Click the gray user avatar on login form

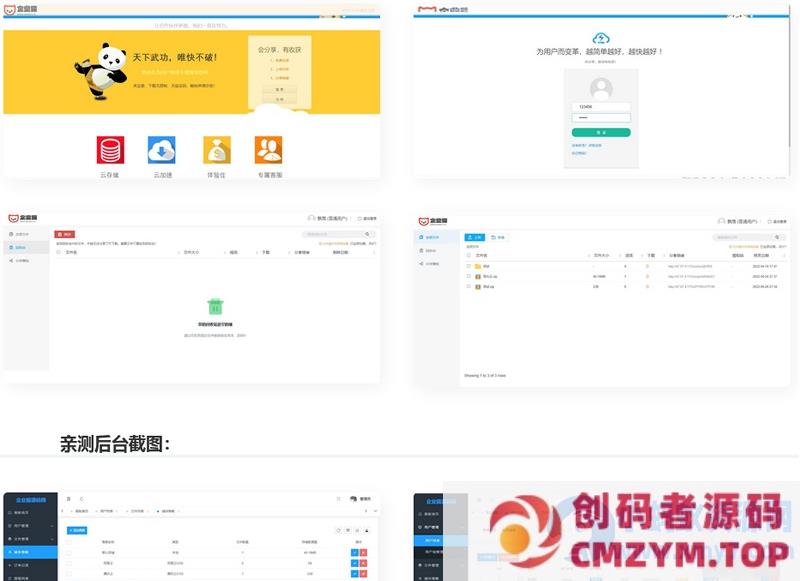601,87
